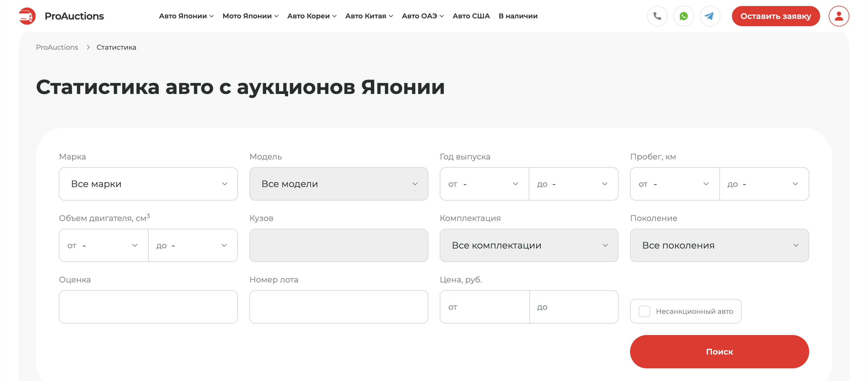Click the Кузов input field

click(x=339, y=245)
